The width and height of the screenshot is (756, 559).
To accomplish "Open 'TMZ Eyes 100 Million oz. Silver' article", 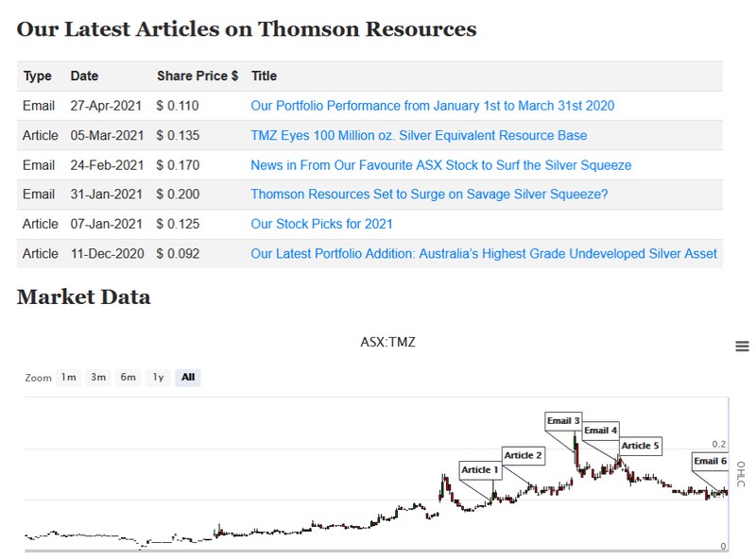I will (419, 135).
